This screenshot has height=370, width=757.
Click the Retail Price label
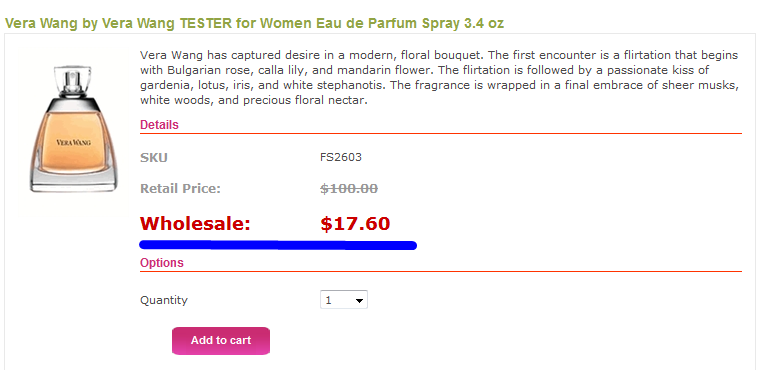(180, 188)
